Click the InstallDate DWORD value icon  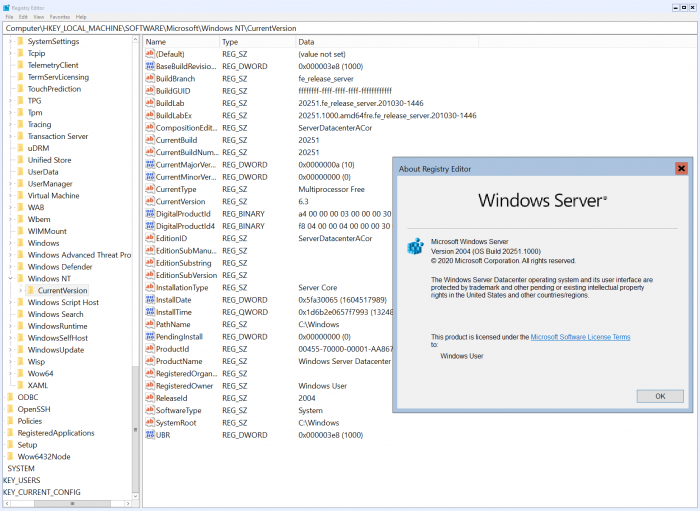149,299
